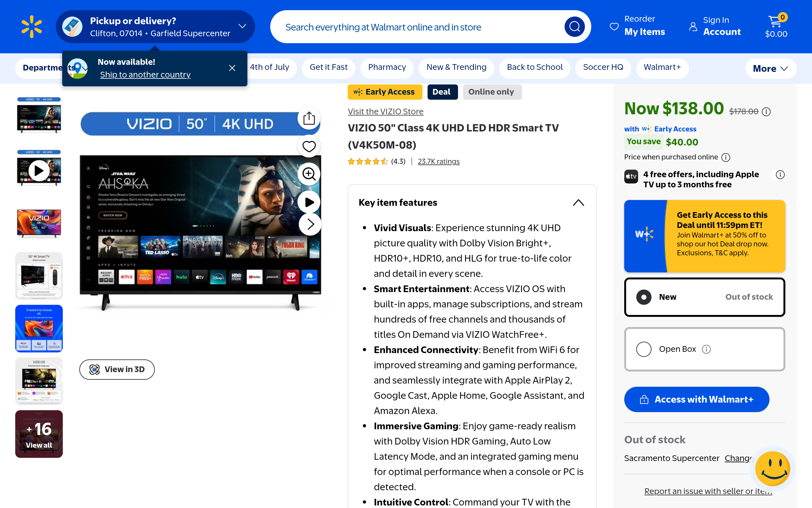Click the Walmart spark logo
Screen dimensions: 812x508
(31, 27)
